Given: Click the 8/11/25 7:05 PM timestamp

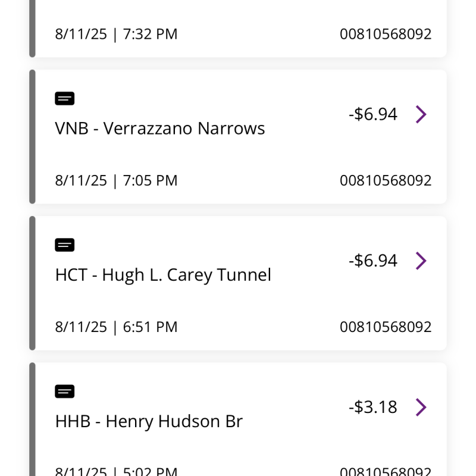Looking at the screenshot, I should pos(116,180).
